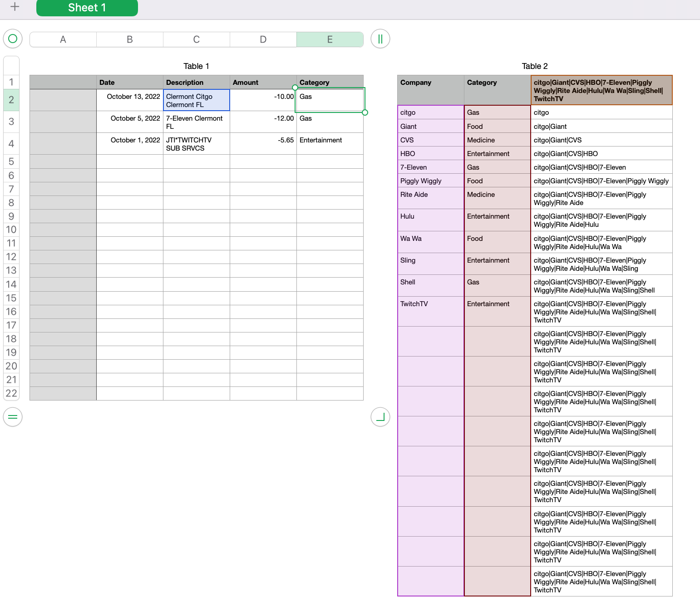Select the October 13, 2022 date cell
This screenshot has height=606, width=700.
tap(130, 100)
